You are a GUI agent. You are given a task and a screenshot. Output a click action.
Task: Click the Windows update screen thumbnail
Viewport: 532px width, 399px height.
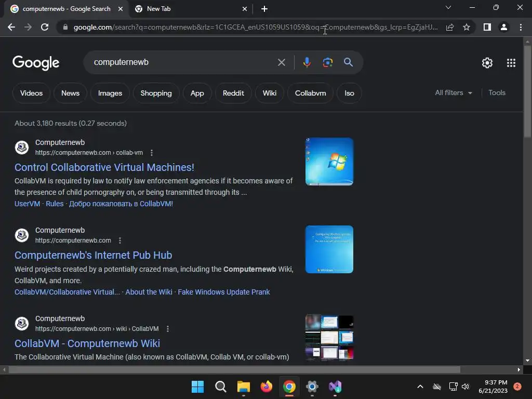329,249
